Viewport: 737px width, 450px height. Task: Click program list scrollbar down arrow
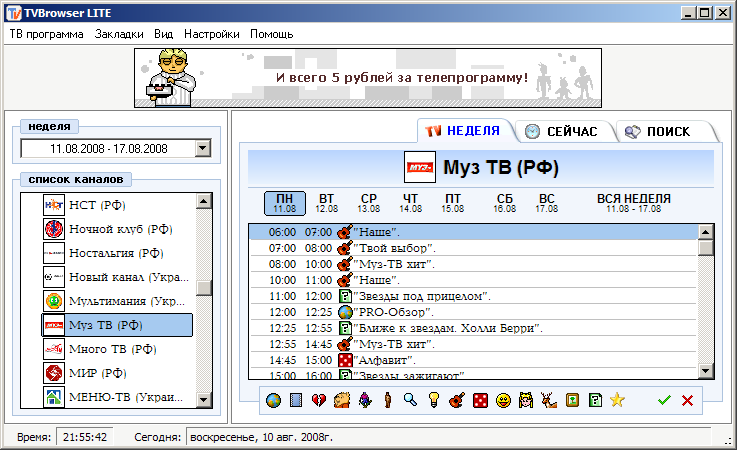[x=706, y=371]
